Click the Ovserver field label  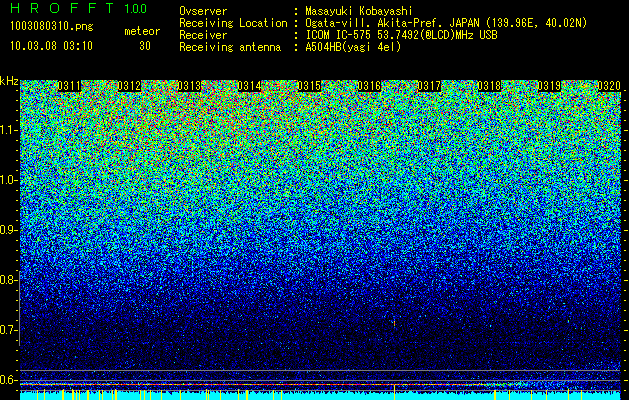(203, 11)
